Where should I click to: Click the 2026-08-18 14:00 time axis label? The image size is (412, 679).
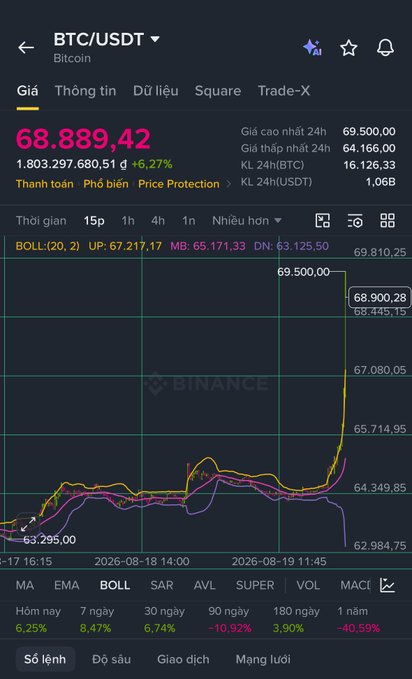pyautogui.click(x=142, y=562)
